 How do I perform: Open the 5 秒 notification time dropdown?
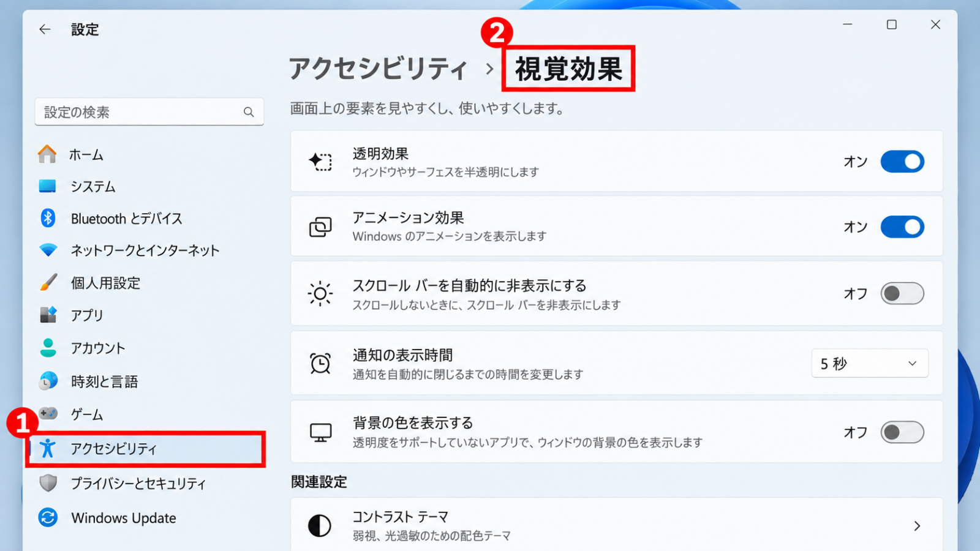tap(869, 363)
